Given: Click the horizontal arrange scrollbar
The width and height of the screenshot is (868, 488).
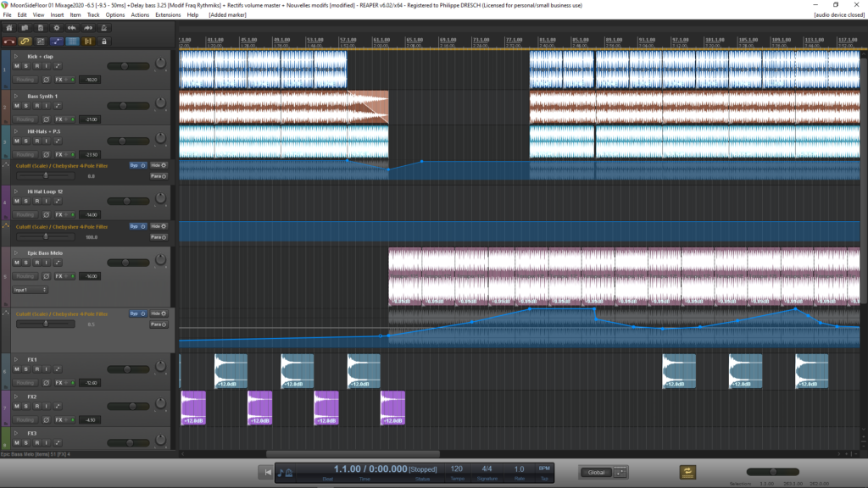Looking at the screenshot, I should 353,454.
